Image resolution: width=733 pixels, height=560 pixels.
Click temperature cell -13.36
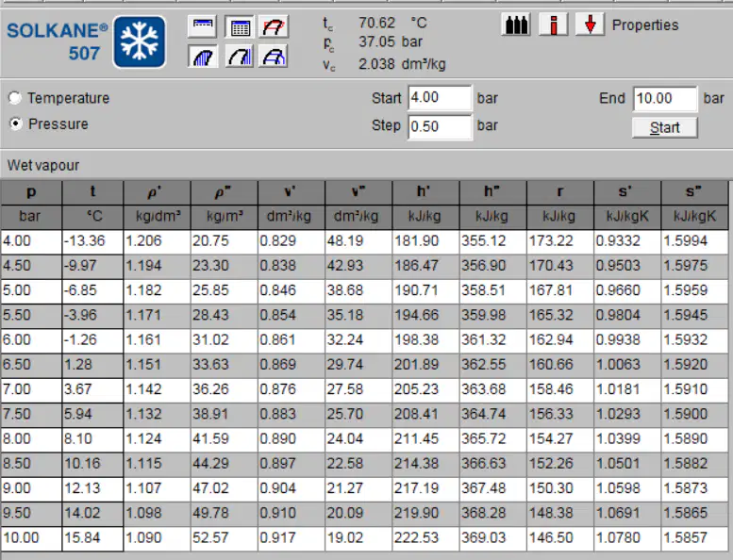[92, 241]
